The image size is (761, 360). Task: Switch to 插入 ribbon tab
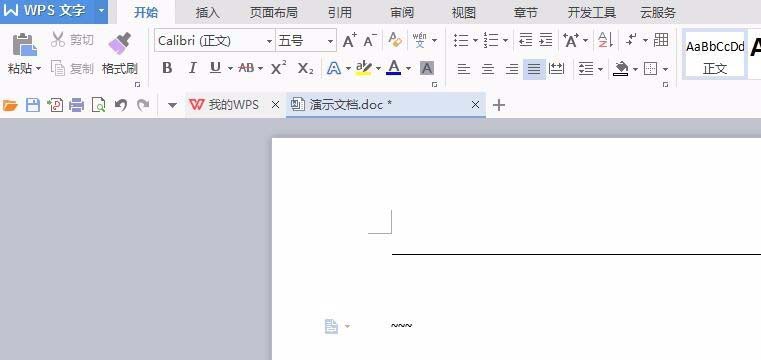pyautogui.click(x=208, y=12)
